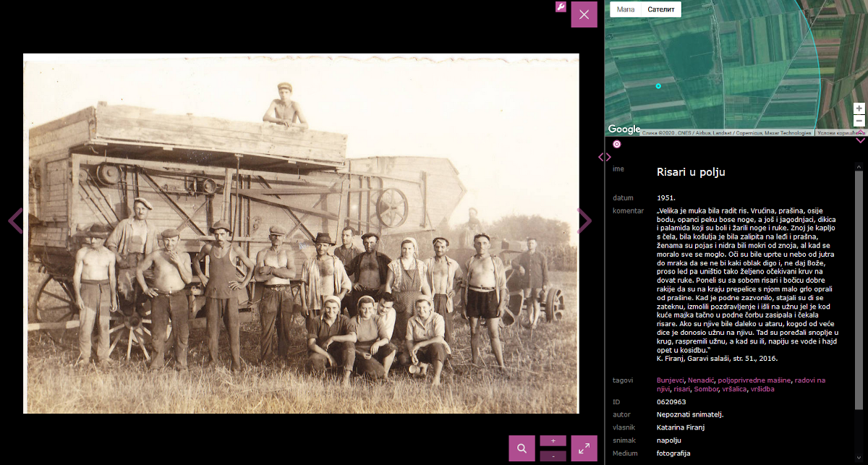This screenshot has height=465, width=868.
Task: Zoom in on the Google map
Action: click(x=859, y=108)
